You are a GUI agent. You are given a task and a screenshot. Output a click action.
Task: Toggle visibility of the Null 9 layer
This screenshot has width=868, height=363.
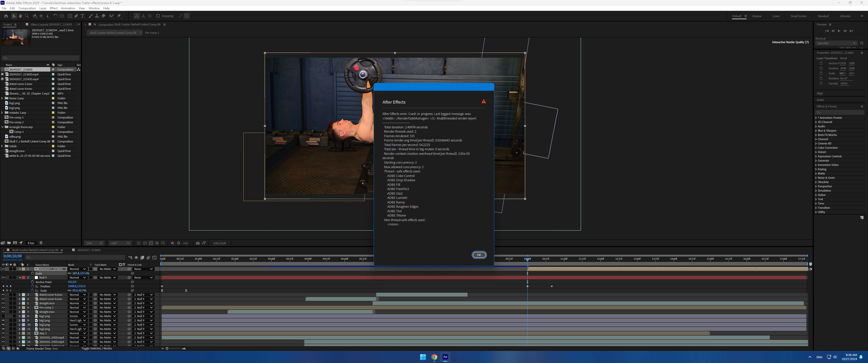tap(3, 278)
